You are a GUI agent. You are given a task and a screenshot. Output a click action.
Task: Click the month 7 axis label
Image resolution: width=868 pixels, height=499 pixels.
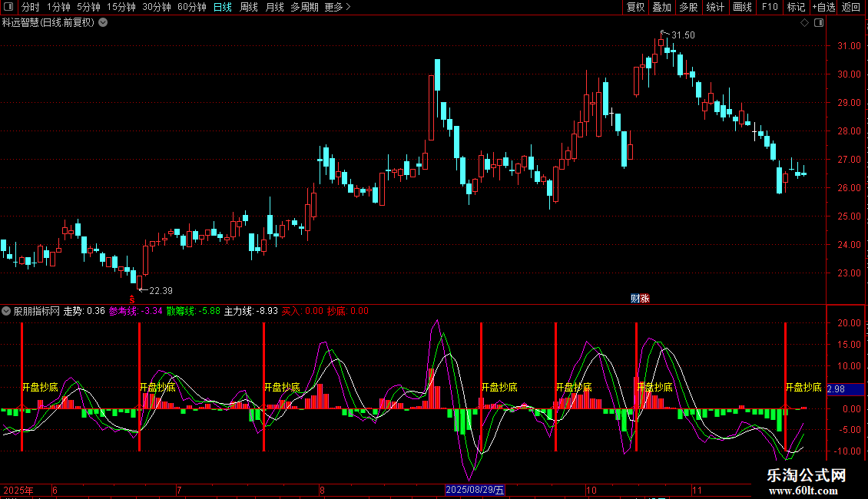point(179,490)
